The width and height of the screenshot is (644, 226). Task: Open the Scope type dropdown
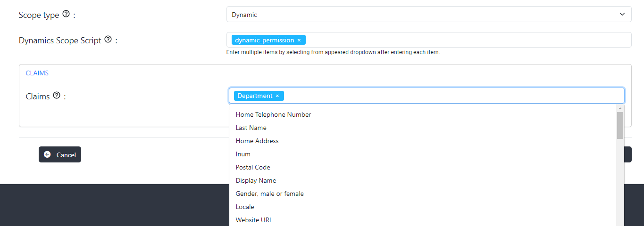click(428, 15)
